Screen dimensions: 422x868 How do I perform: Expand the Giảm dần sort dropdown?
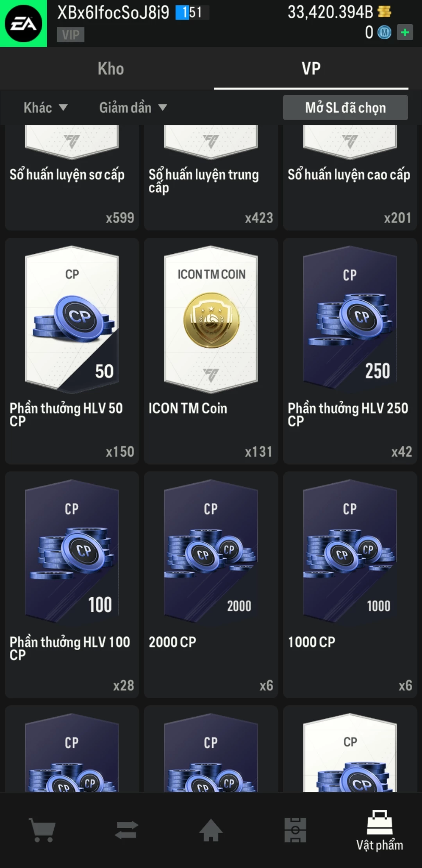point(133,108)
